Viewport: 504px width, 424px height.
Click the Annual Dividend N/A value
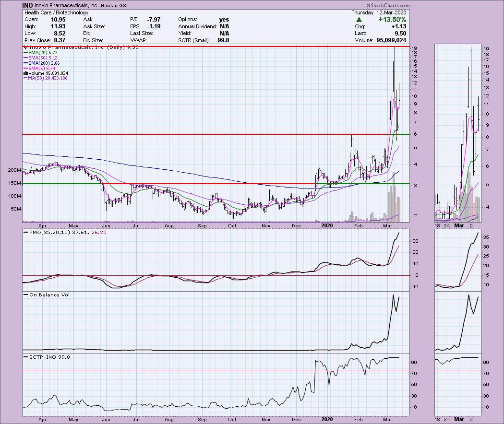pos(224,26)
